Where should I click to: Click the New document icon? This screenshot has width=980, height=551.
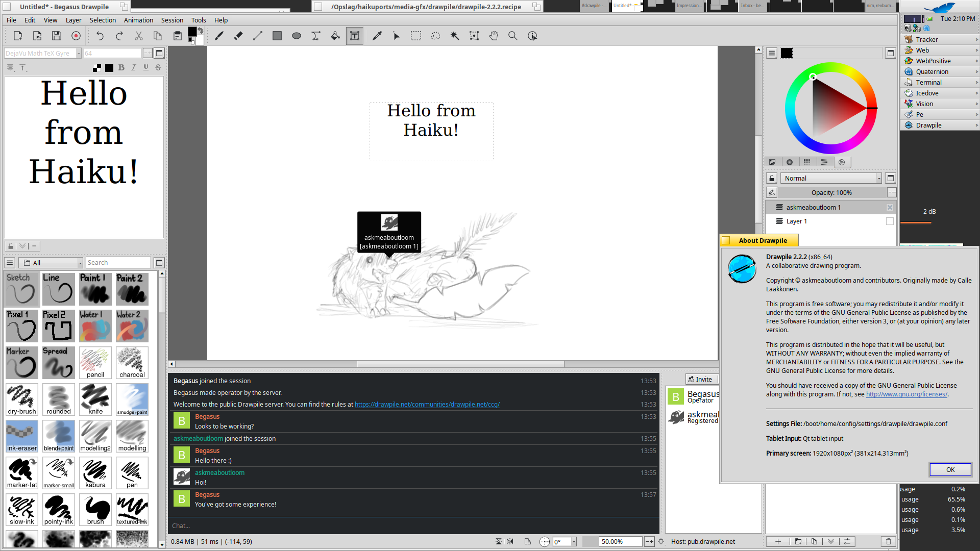coord(18,36)
